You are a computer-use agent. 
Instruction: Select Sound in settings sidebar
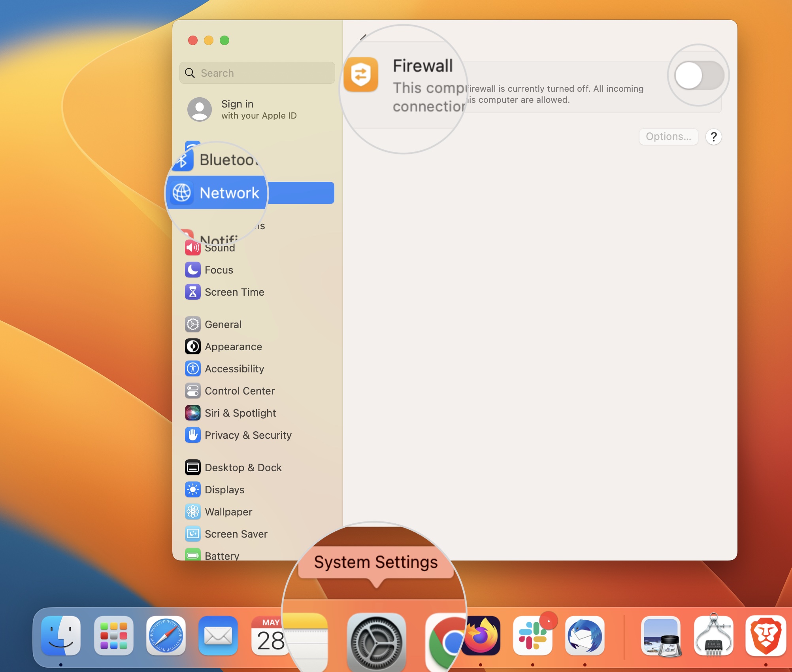pos(219,248)
